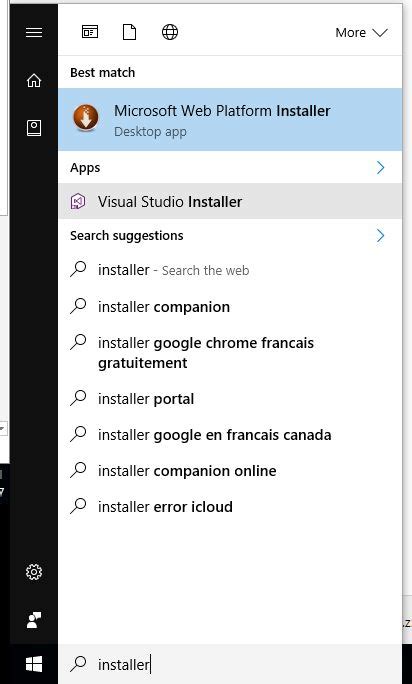Select 'installer error icloud' suggestion

tap(230, 506)
